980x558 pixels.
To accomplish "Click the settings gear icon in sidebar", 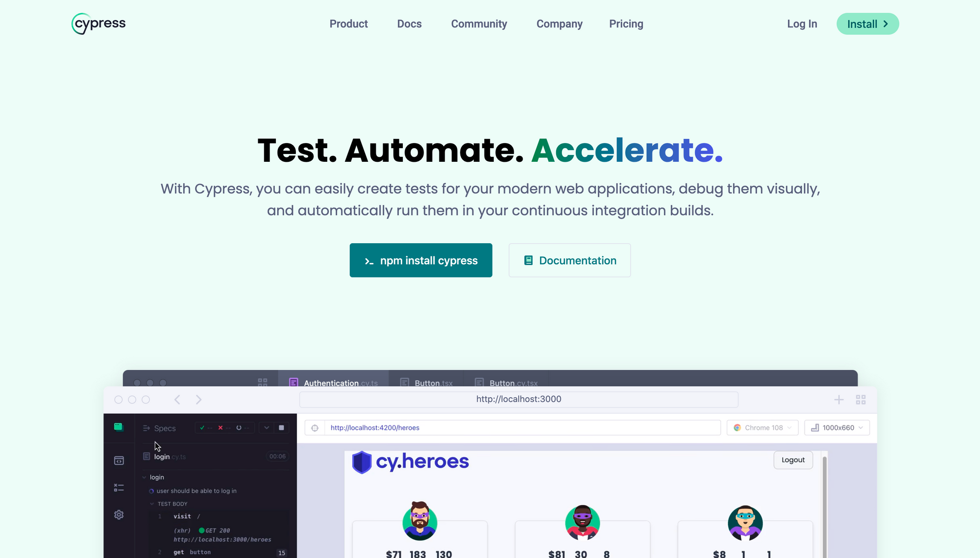I will (119, 514).
